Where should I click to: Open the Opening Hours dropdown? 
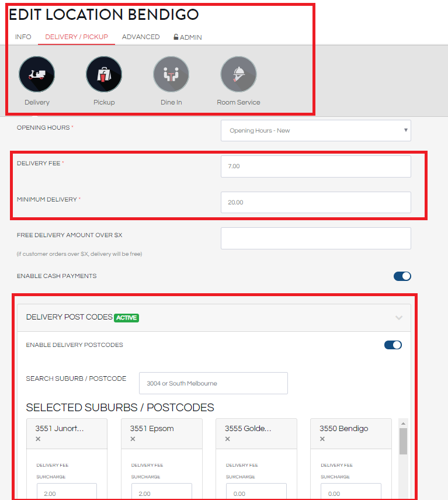click(315, 131)
